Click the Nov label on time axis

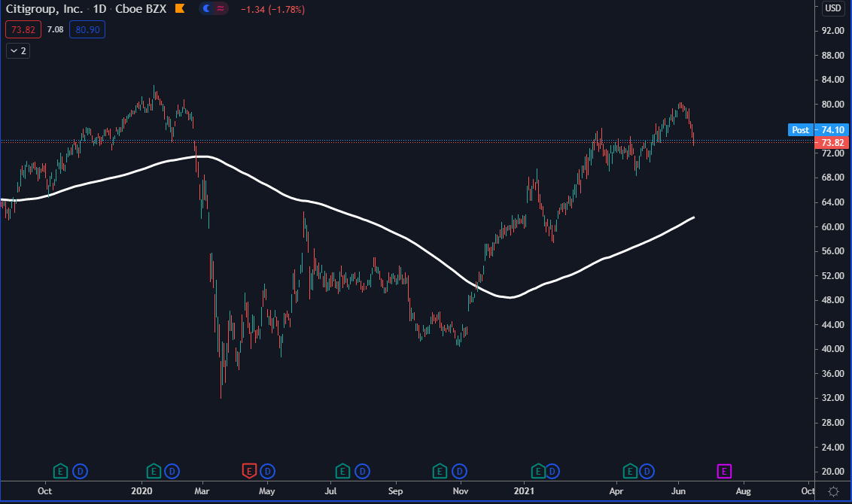click(x=460, y=491)
